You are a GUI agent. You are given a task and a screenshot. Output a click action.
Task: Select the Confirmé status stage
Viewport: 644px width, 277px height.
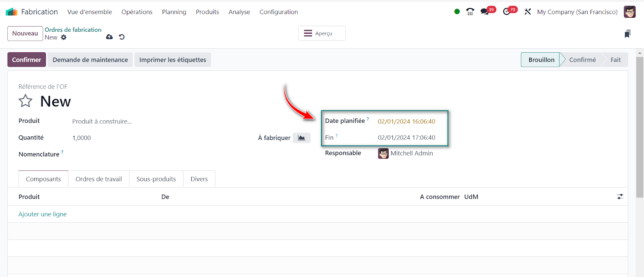(x=582, y=60)
